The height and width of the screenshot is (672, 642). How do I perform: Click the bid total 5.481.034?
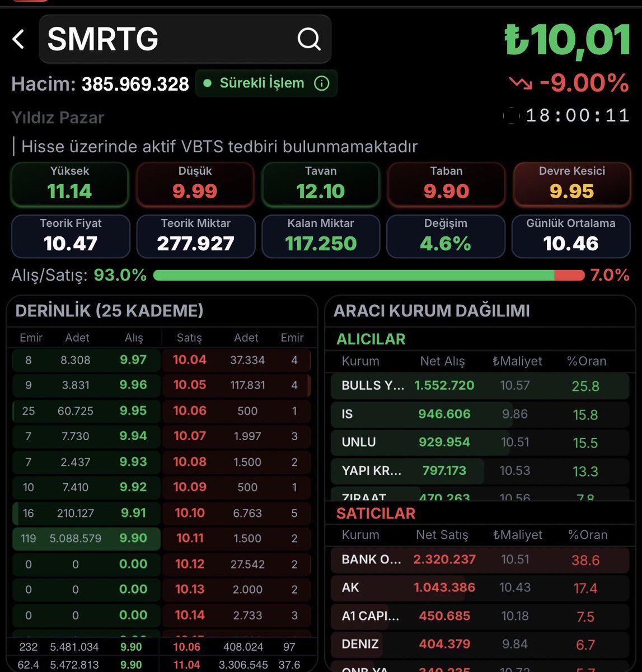click(x=74, y=647)
